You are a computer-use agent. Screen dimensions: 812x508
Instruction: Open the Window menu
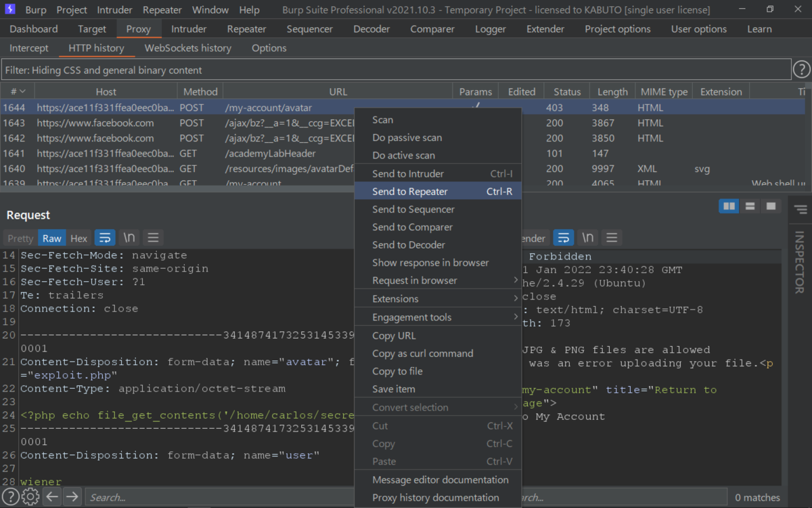210,9
